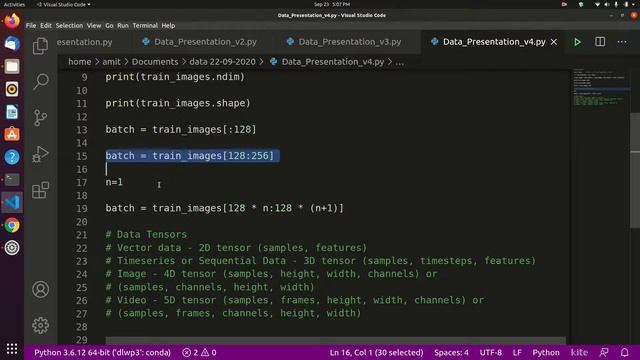This screenshot has width=640, height=360.
Task: Click the errors and warnings indicator
Action: click(199, 352)
